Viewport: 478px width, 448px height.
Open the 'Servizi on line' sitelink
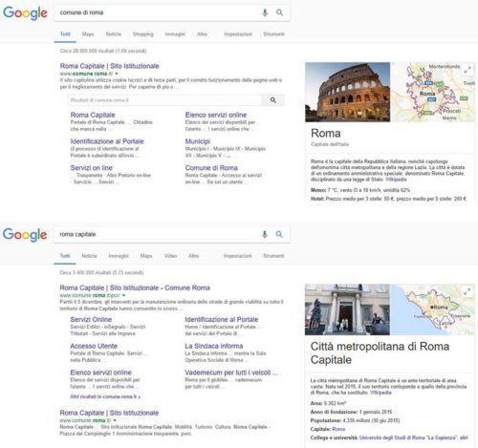pos(92,168)
